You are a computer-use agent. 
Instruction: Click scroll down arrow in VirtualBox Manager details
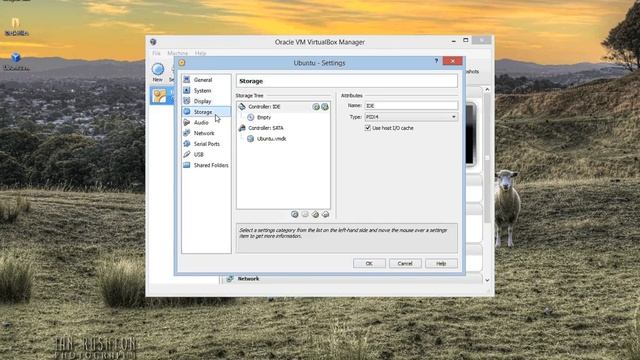487,280
